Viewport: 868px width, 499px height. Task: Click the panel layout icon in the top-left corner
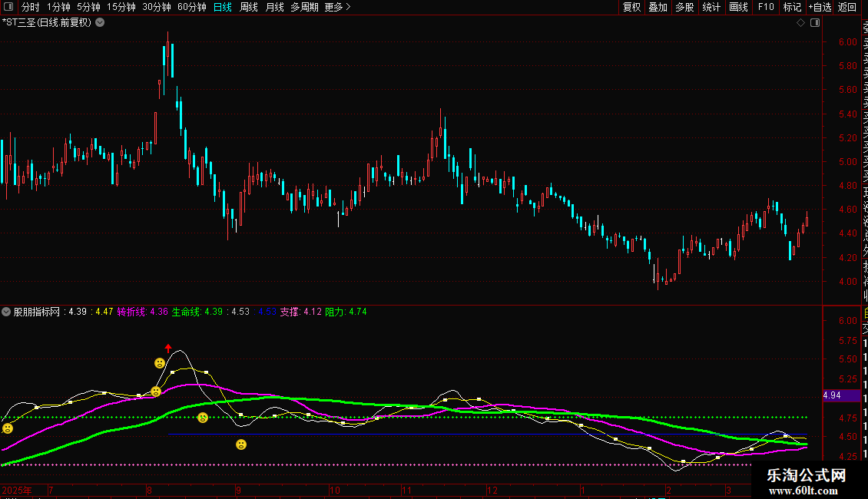(x=7, y=7)
